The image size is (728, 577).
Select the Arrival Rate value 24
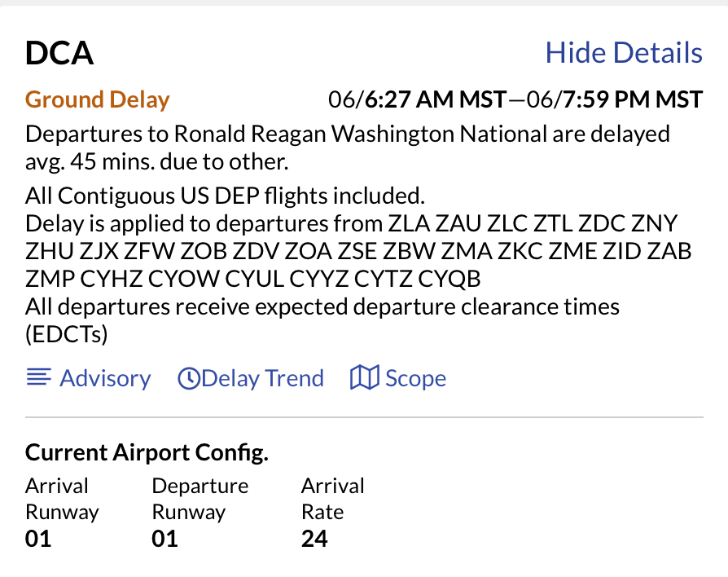[x=314, y=539]
